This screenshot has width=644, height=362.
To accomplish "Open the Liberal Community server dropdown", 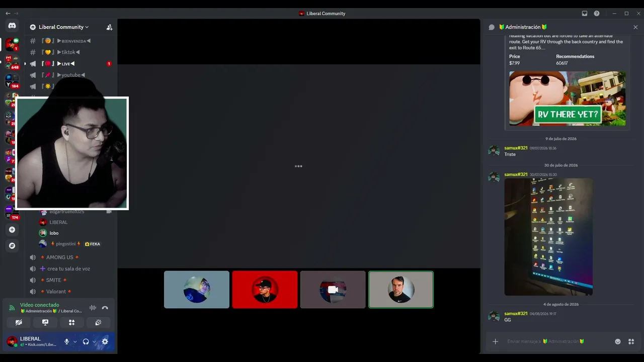I will click(x=63, y=27).
